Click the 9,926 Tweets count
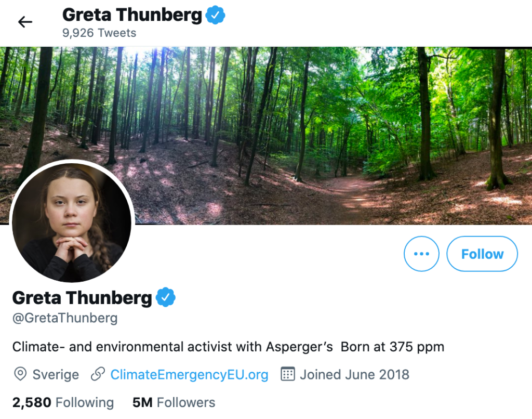Image resolution: width=532 pixels, height=419 pixels. click(x=99, y=33)
